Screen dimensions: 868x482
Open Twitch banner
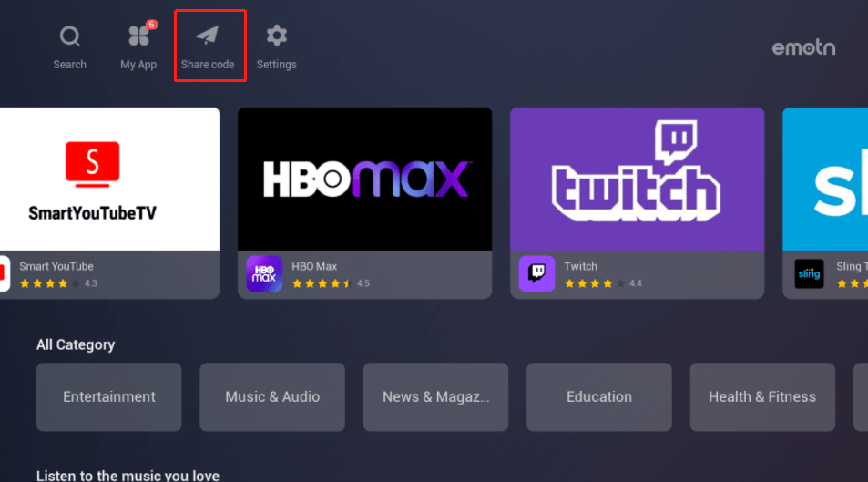pyautogui.click(x=638, y=179)
